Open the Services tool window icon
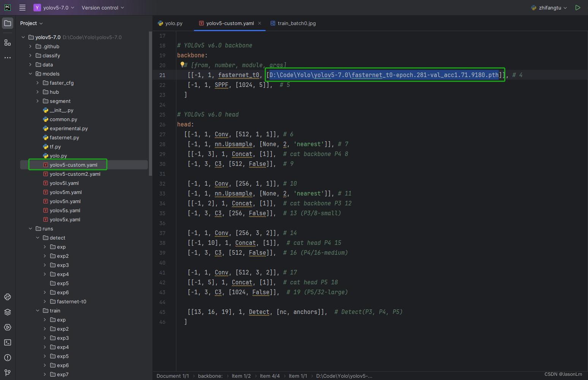 [x=8, y=327]
